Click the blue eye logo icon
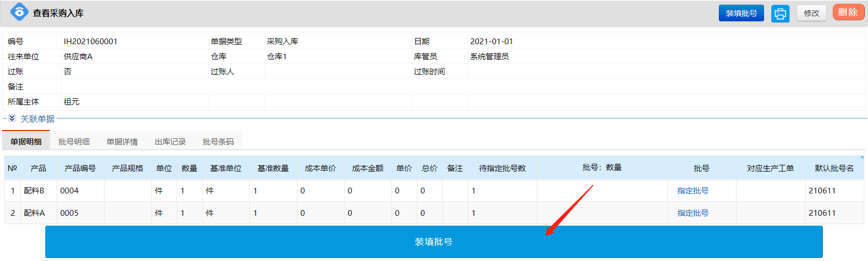The height and width of the screenshot is (261, 868). (x=19, y=12)
